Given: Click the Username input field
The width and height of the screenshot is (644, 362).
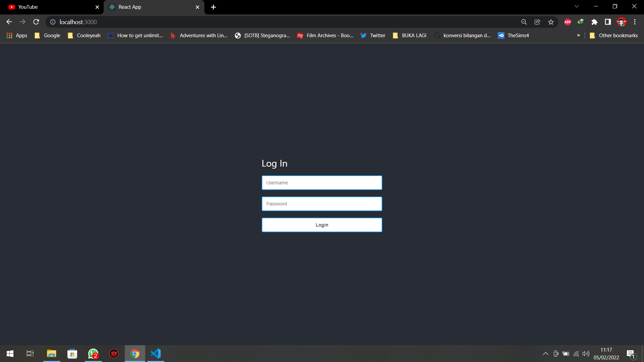Looking at the screenshot, I should click(x=322, y=183).
